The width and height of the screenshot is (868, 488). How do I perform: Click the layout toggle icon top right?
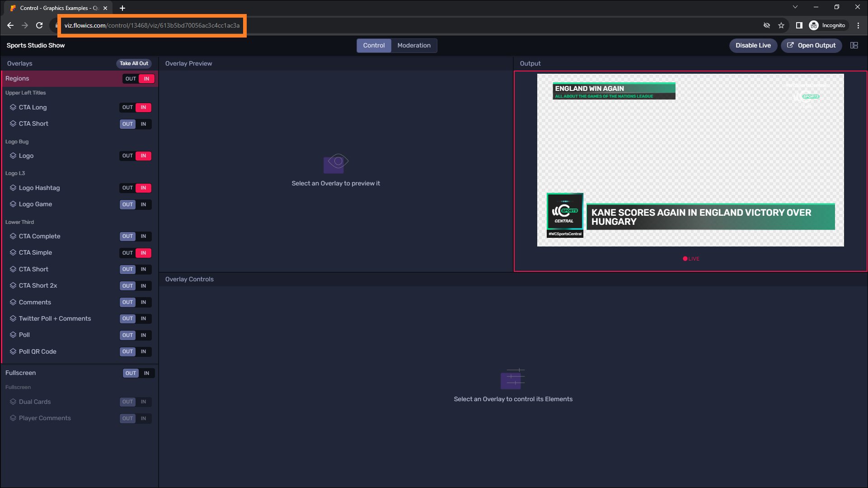click(854, 45)
